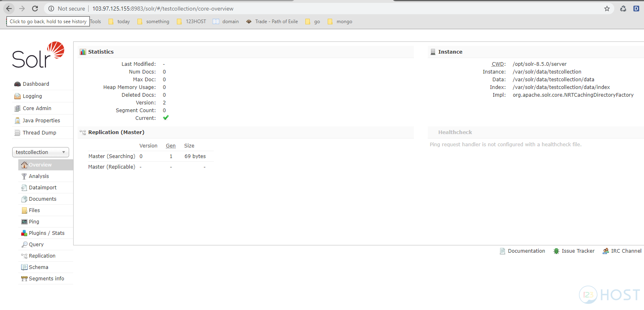Click '/opt/solr-8.5.0/server' path text
The height and width of the screenshot is (310, 644).
540,64
